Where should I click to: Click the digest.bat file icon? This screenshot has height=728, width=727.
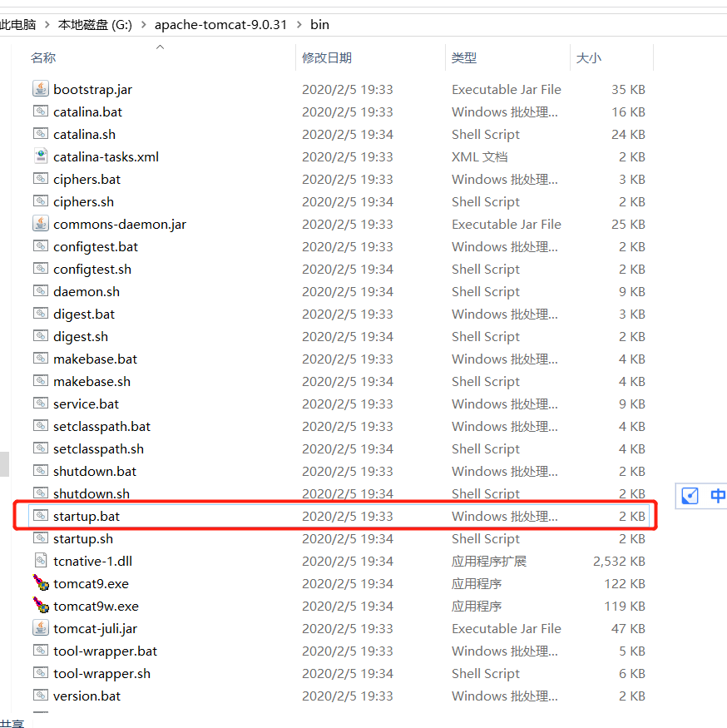[x=41, y=314]
